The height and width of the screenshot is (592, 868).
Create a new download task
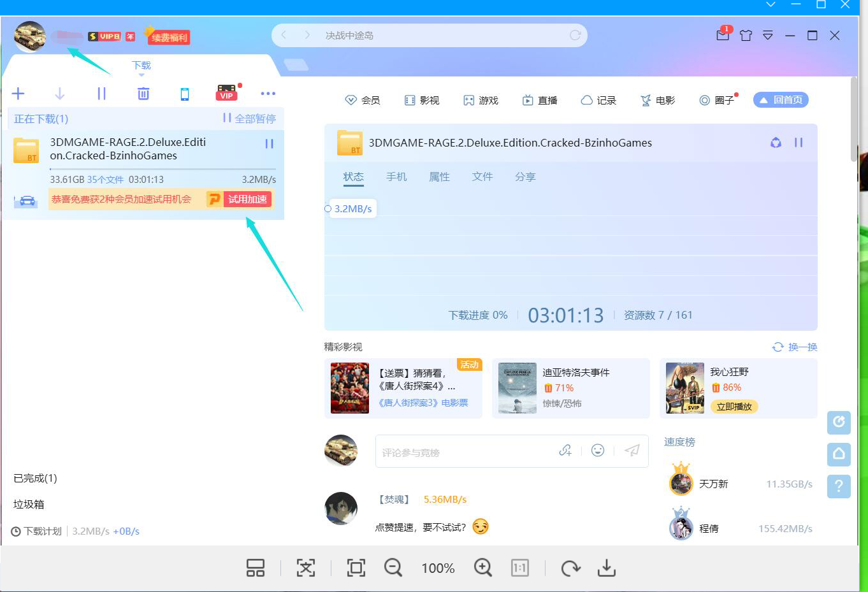click(18, 93)
